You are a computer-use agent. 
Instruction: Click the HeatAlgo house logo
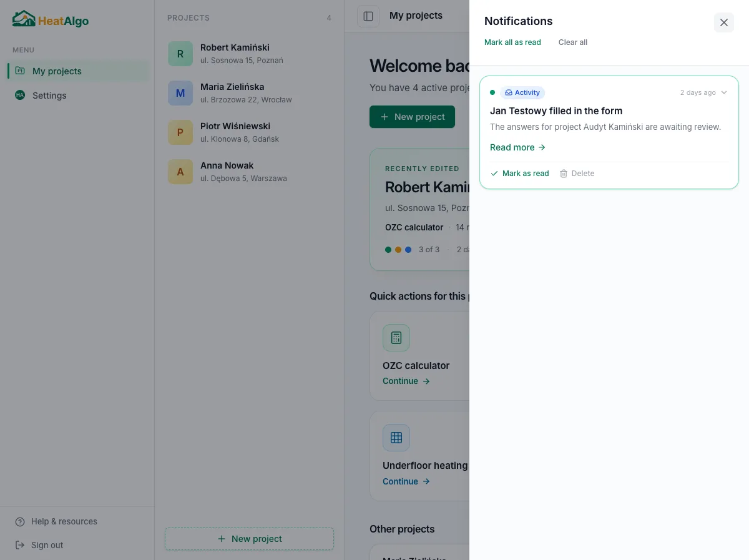pyautogui.click(x=24, y=19)
